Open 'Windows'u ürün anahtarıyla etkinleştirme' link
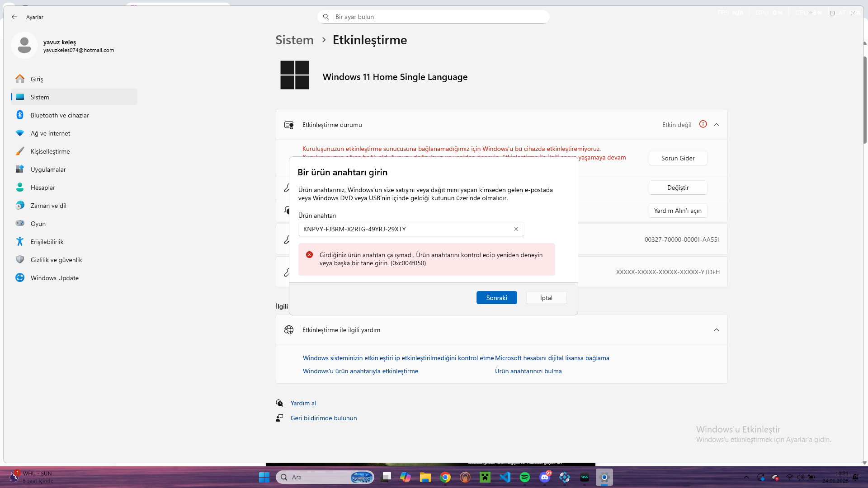The width and height of the screenshot is (868, 488). 360,371
